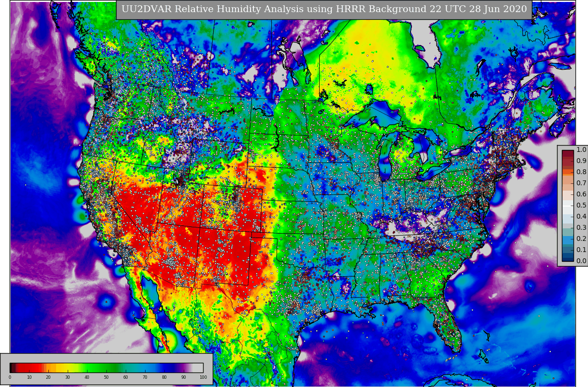Click the 30 label on humidity colorbar
This screenshot has width=588, height=387.
(68, 377)
